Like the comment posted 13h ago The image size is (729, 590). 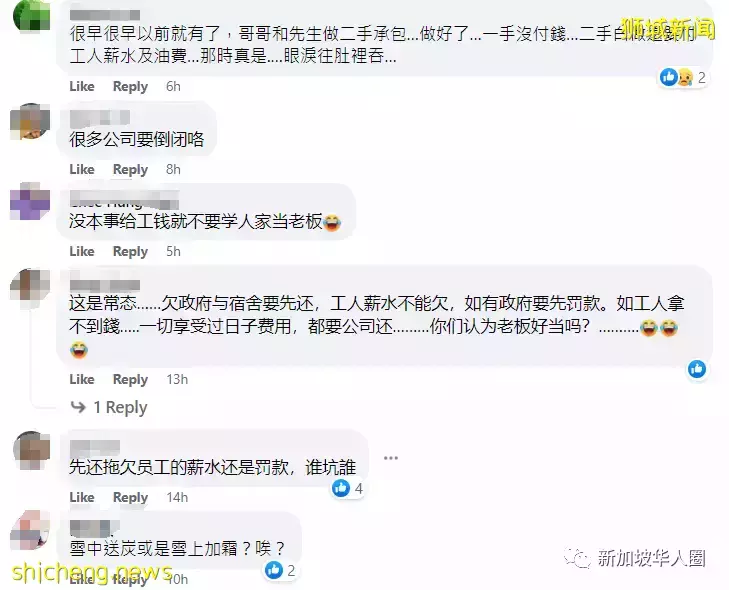[82, 379]
